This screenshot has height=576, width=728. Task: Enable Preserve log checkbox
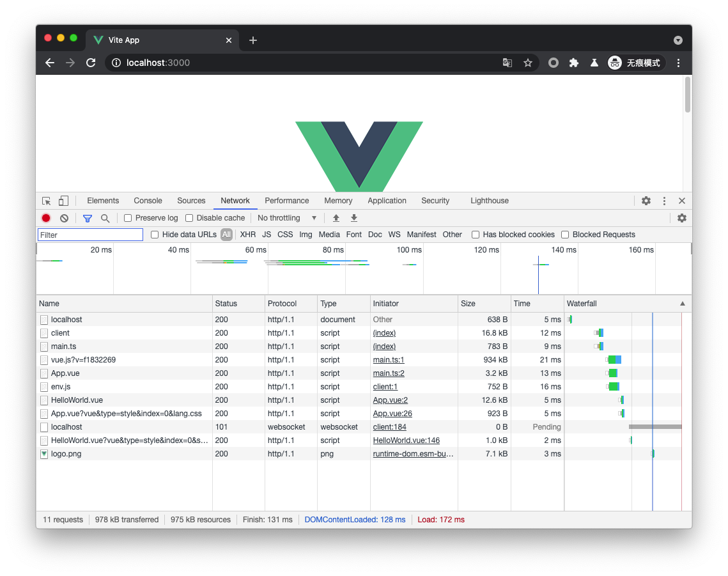(x=128, y=218)
